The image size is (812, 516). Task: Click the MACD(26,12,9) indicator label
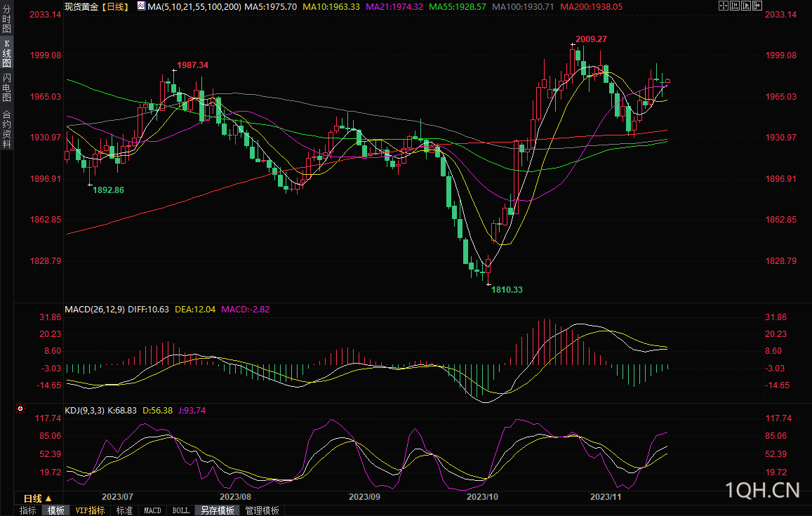coord(95,309)
